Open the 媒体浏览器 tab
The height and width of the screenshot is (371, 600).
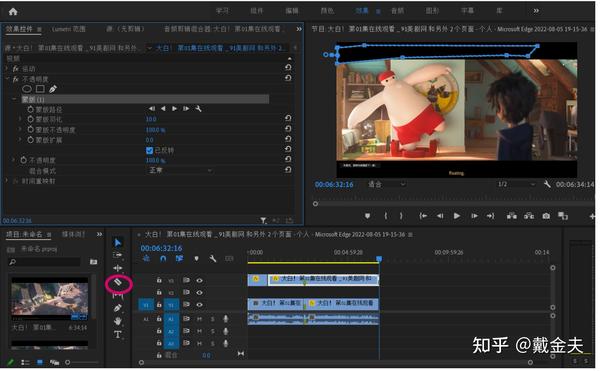pyautogui.click(x=74, y=234)
